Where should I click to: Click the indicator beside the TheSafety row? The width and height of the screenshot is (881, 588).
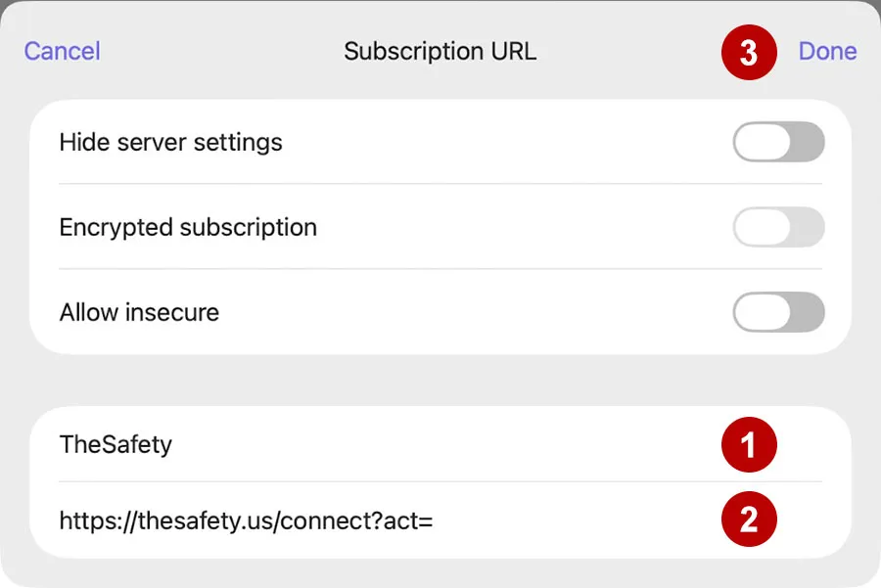click(x=750, y=444)
